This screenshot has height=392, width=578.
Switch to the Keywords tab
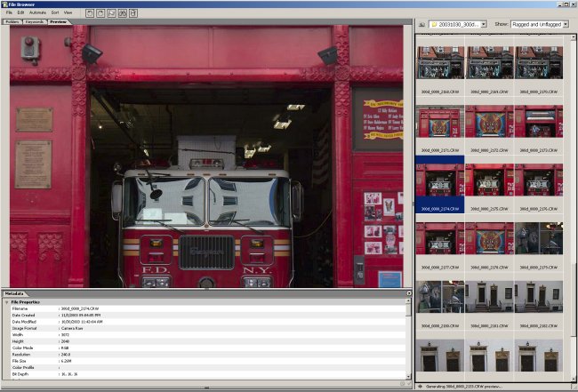pyautogui.click(x=35, y=21)
